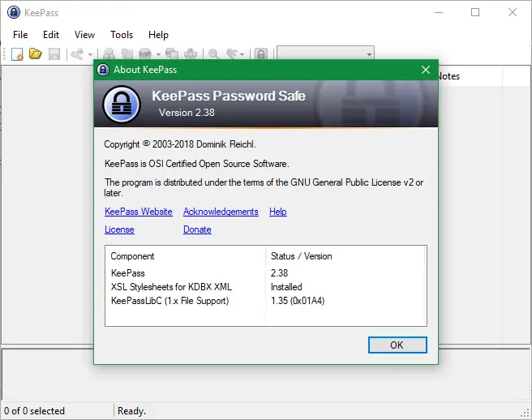Click the Status / Version column header
This screenshot has height=420, width=532.
click(x=345, y=256)
